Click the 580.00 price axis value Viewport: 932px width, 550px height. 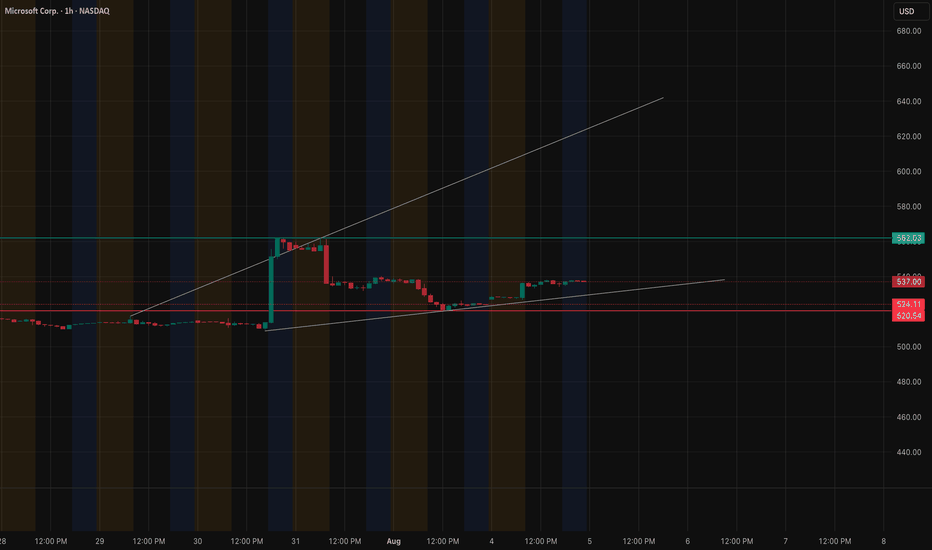tap(909, 206)
